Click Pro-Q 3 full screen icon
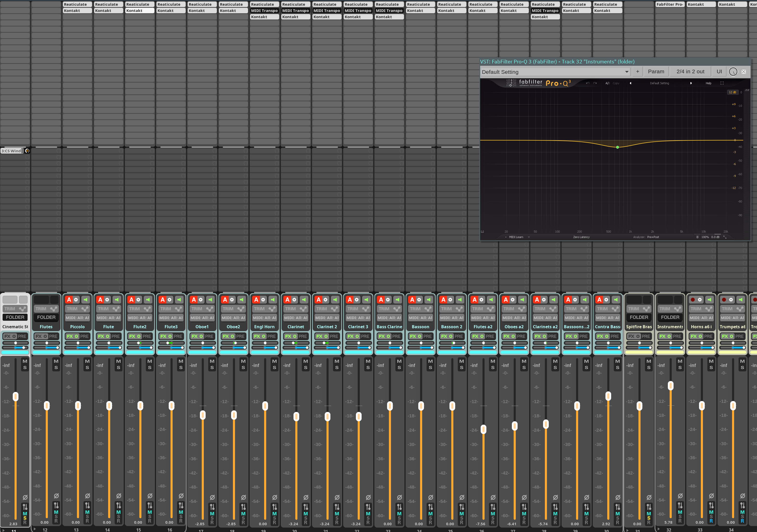The height and width of the screenshot is (532, 757). (722, 83)
